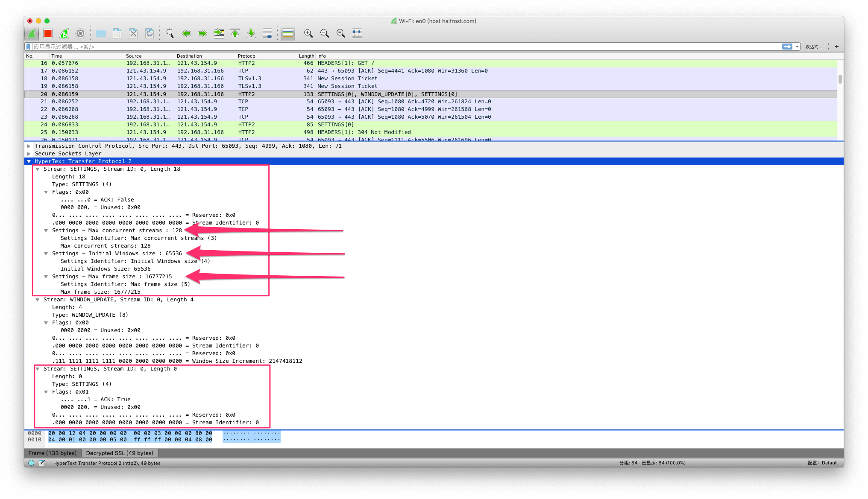Sort packets by Protocol column

(267, 56)
